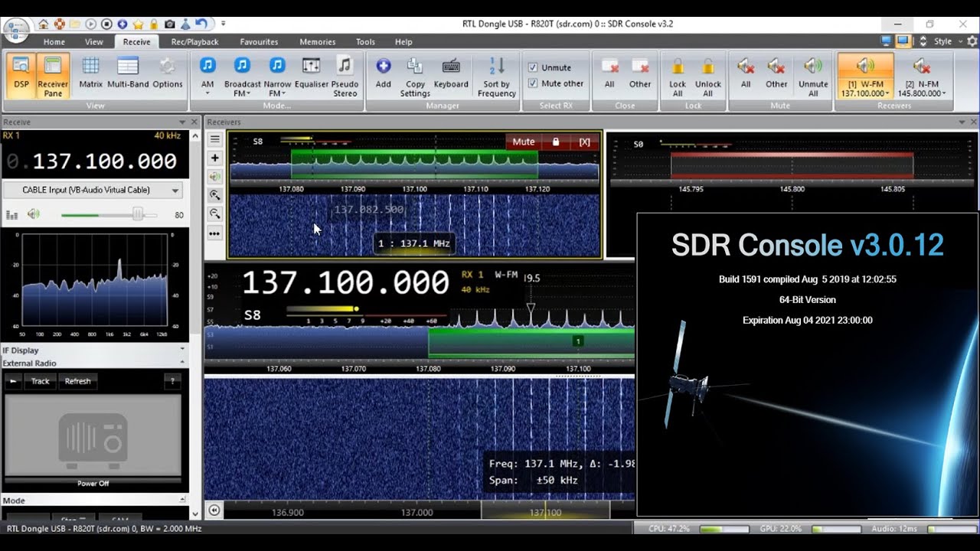Toggle the lock on RX 1 receiver
980x551 pixels.
tap(556, 142)
